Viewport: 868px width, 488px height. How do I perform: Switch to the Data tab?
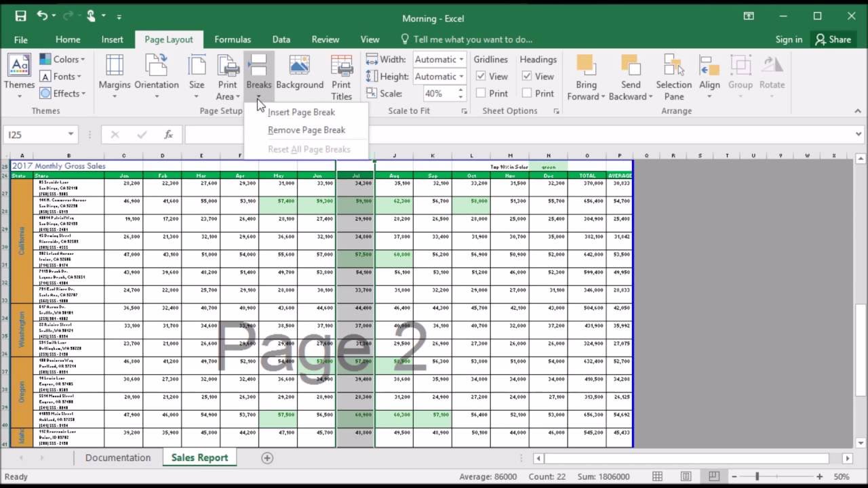(281, 39)
